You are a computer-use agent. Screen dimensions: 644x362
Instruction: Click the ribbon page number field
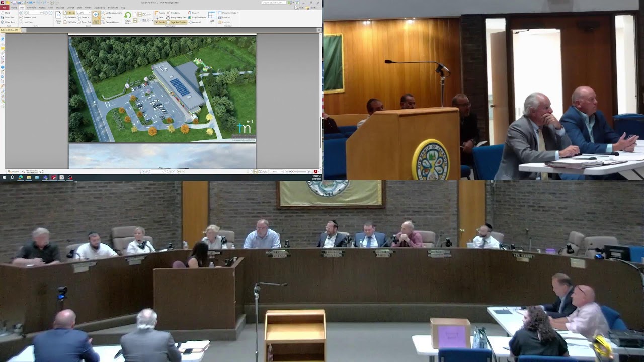pos(36,13)
